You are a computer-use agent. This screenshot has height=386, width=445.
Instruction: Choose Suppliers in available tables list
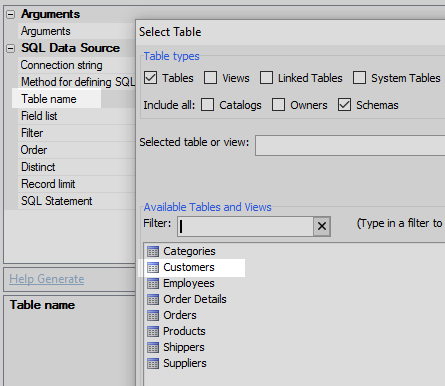(x=185, y=363)
